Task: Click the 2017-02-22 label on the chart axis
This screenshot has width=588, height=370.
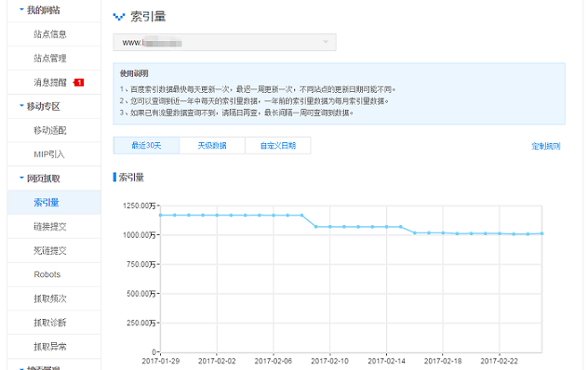Action: tap(499, 361)
